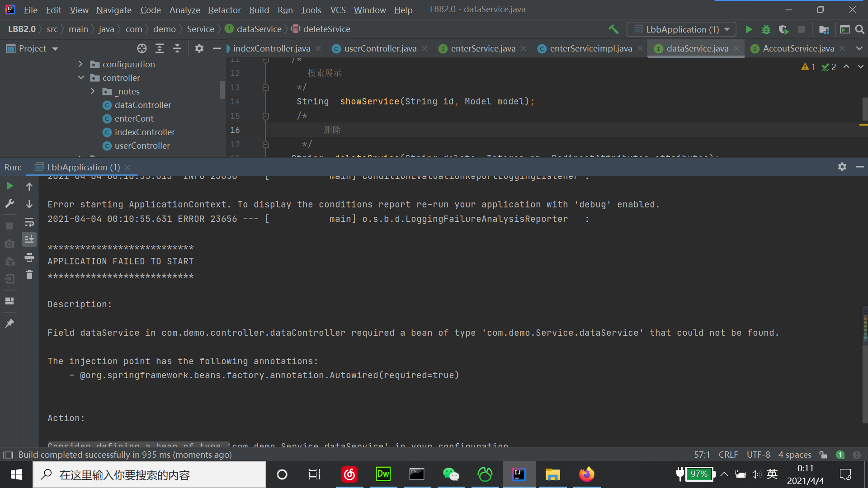The height and width of the screenshot is (488, 868).
Task: Toggle pin tab in the Run panel
Action: (x=9, y=324)
